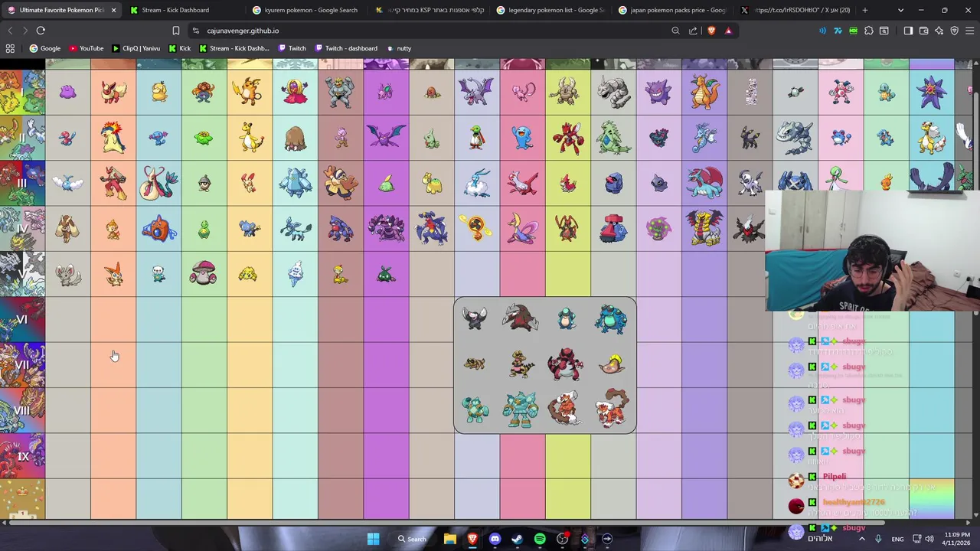This screenshot has width=980, height=551.
Task: Open the Windows Start menu
Action: 373,539
